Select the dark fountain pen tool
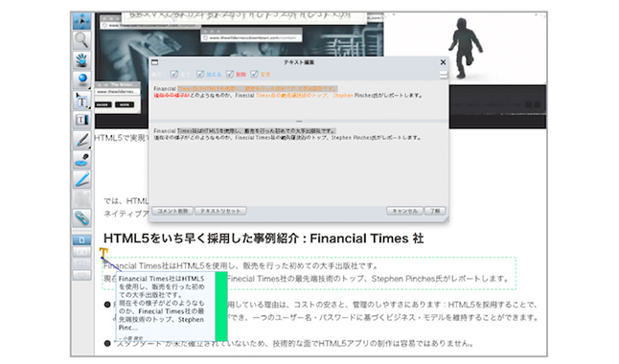Image resolution: width=619 pixels, height=364 pixels. click(81, 140)
